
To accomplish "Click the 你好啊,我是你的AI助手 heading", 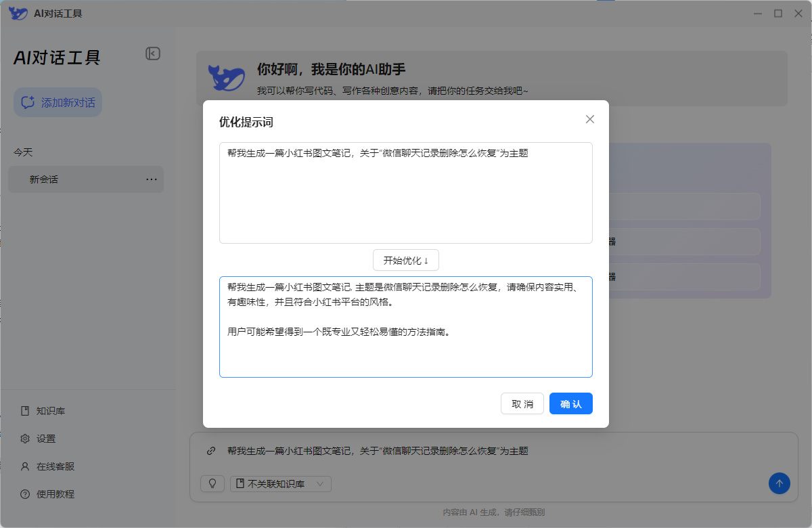I will [332, 69].
